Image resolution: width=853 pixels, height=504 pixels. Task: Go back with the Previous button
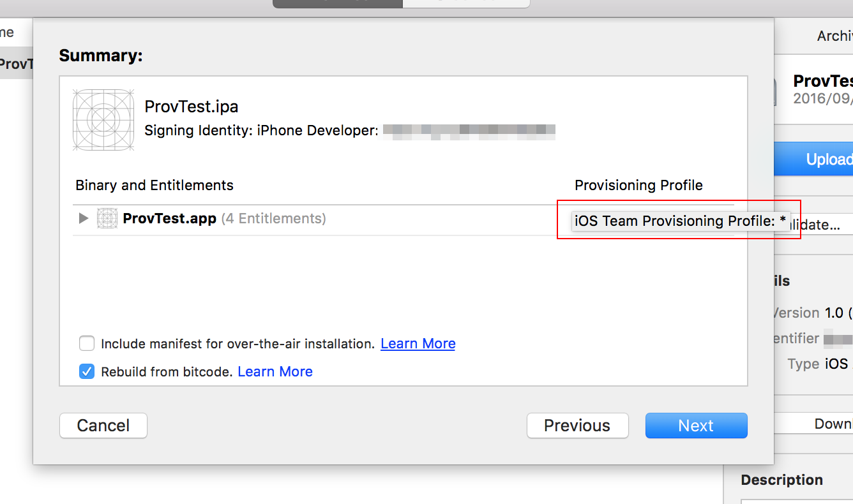(577, 426)
